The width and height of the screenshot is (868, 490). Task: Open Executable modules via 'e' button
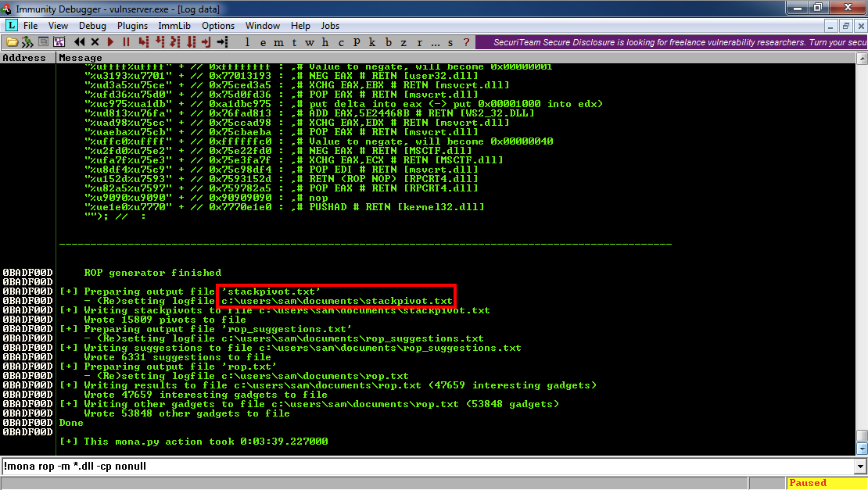tap(263, 42)
